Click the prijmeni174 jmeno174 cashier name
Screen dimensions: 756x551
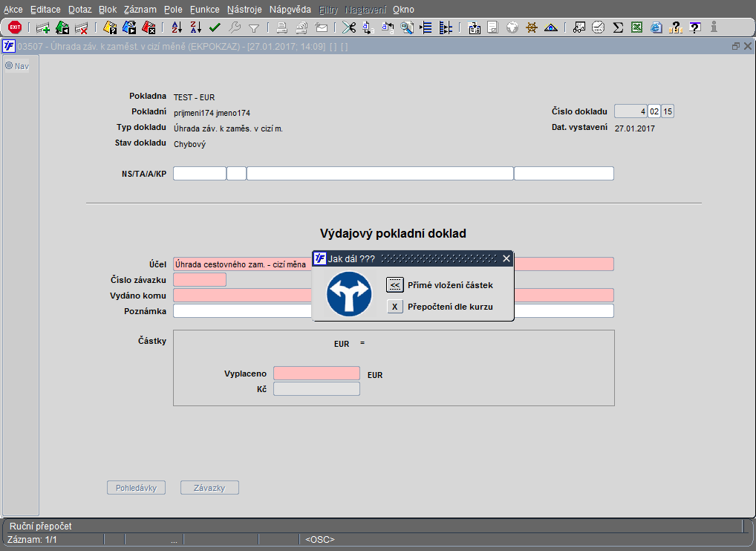tap(212, 113)
